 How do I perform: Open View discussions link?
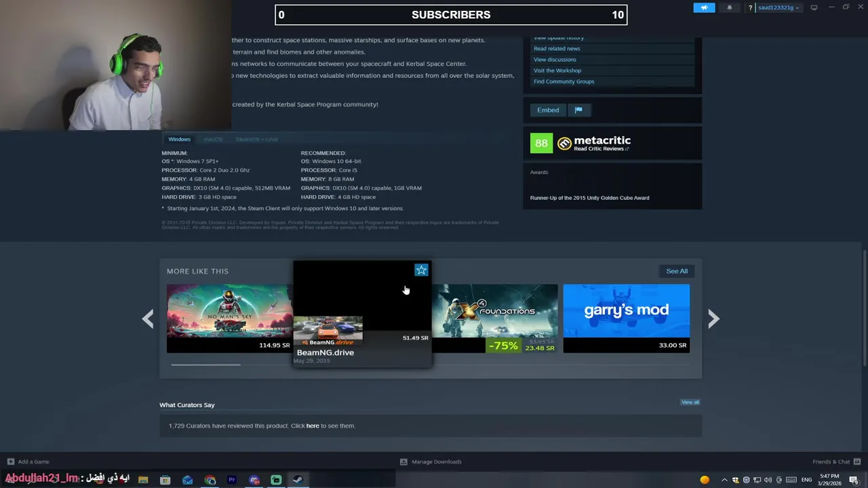point(555,60)
